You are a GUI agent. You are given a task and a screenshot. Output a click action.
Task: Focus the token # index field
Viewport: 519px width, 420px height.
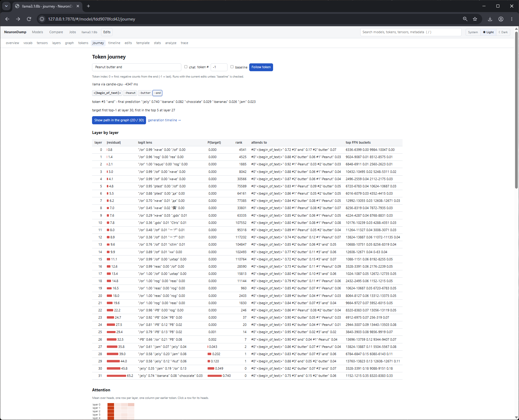pyautogui.click(x=219, y=67)
